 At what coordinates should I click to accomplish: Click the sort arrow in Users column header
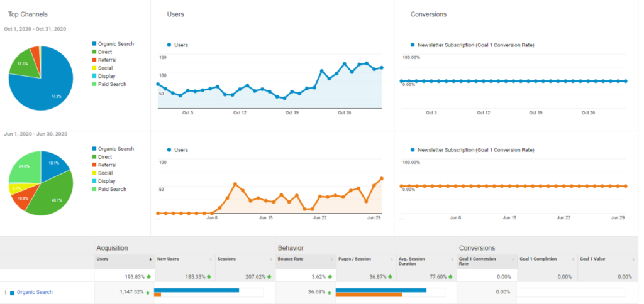click(x=150, y=259)
